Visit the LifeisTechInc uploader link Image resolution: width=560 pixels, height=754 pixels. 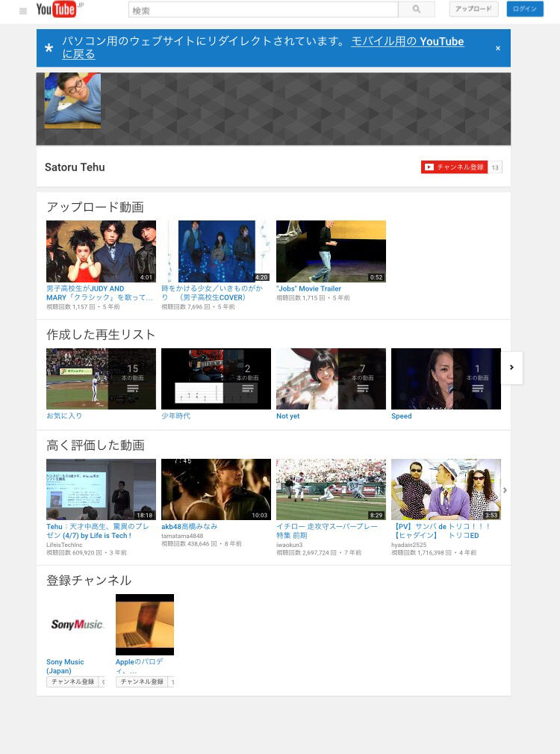[x=64, y=545]
